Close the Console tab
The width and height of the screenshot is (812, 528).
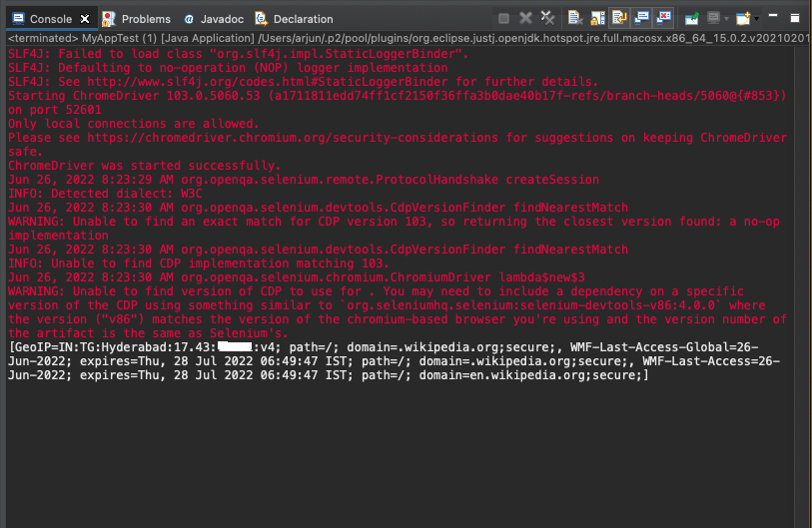84,19
